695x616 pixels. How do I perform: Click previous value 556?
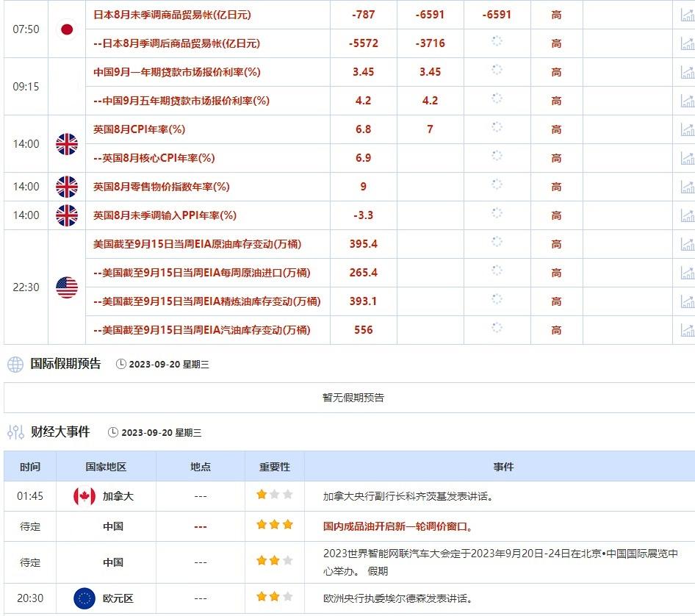pos(364,330)
